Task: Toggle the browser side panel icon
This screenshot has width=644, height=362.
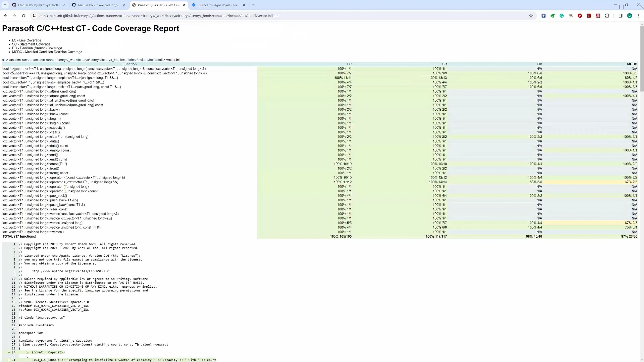Action: point(621,16)
